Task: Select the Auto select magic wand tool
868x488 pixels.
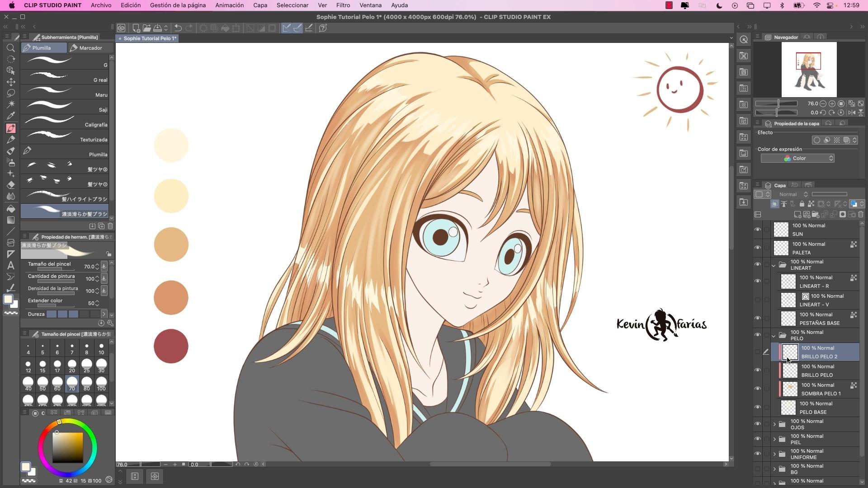Action: coord(11,104)
